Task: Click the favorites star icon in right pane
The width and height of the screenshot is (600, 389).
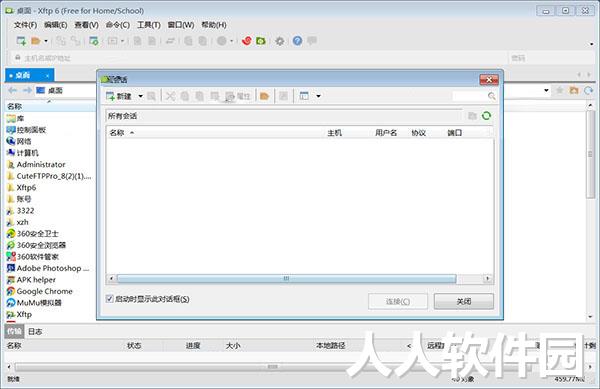Action: click(x=560, y=90)
